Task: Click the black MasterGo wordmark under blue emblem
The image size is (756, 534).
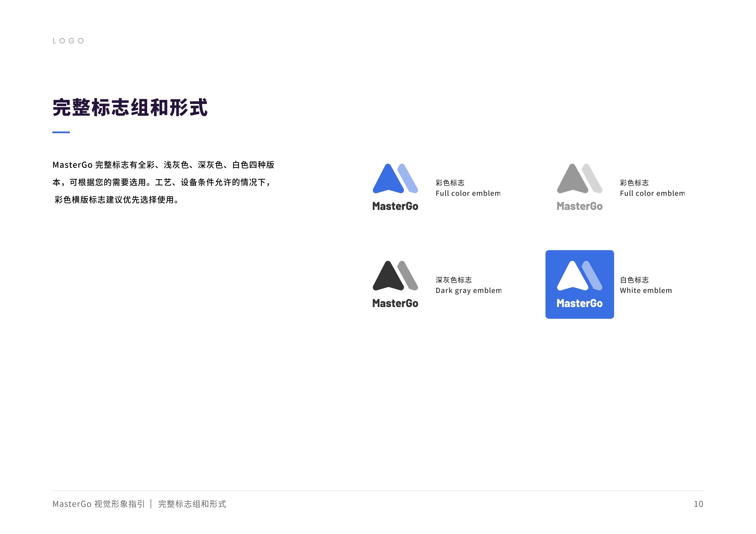Action: [395, 206]
